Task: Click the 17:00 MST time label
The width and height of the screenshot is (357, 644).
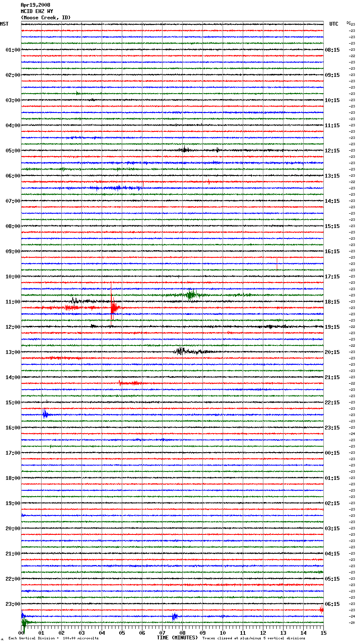Action: pos(13,453)
